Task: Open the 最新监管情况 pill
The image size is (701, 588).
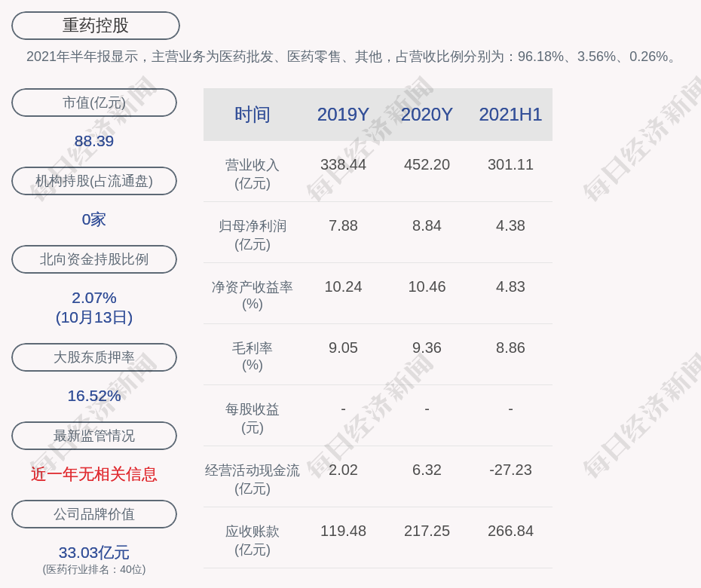Action: pos(94,436)
